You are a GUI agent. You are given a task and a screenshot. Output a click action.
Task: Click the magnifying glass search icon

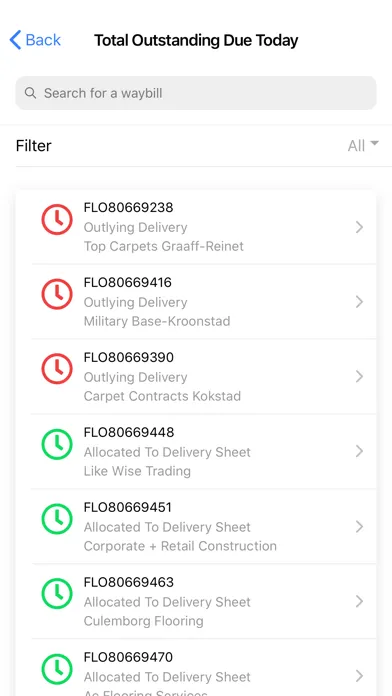click(x=30, y=93)
